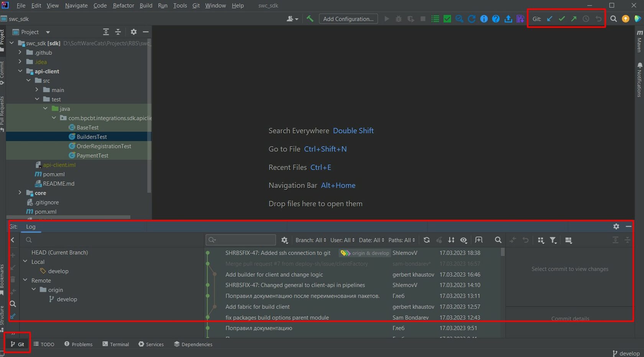The height and width of the screenshot is (357, 644).
Task: Hide the Project panel with minus icon
Action: pyautogui.click(x=146, y=32)
